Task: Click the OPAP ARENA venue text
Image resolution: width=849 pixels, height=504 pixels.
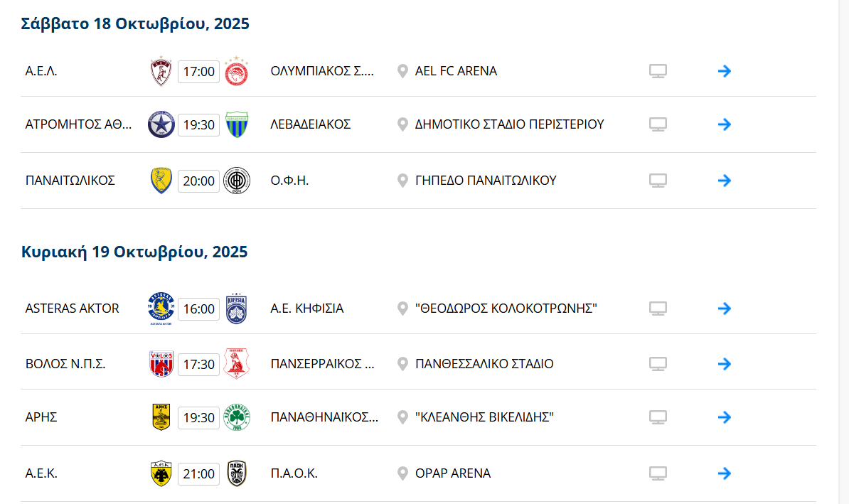Action: point(453,473)
